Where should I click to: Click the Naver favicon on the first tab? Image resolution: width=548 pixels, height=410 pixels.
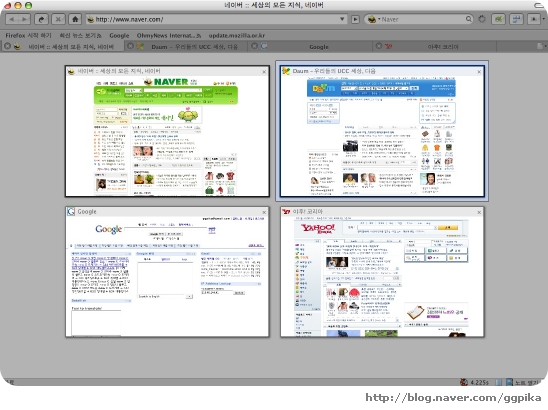pos(17,46)
